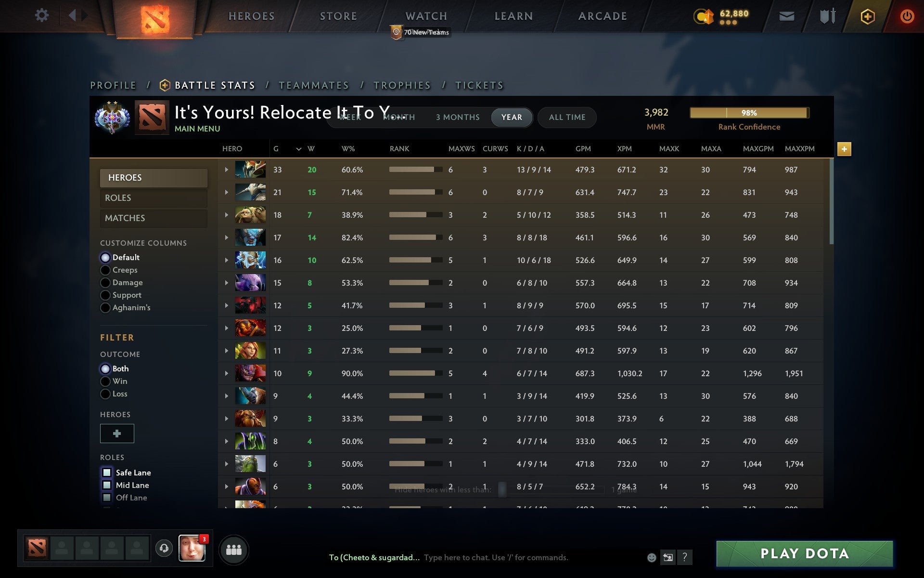This screenshot has width=924, height=578.
Task: Open the G column sort dropdown
Action: 298,149
